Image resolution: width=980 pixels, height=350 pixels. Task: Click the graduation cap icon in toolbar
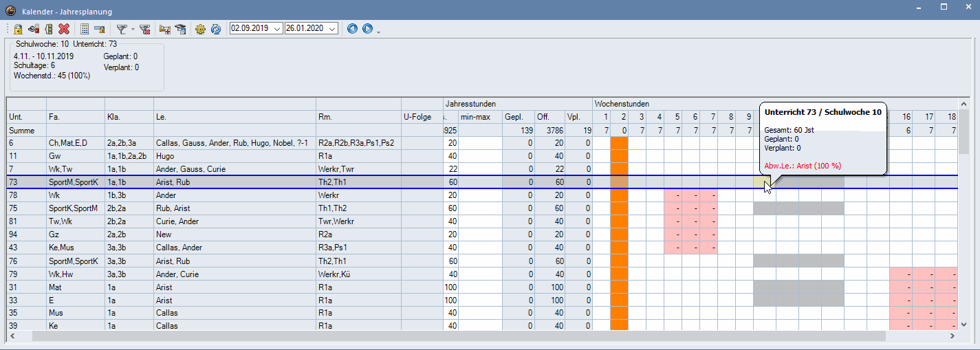180,29
